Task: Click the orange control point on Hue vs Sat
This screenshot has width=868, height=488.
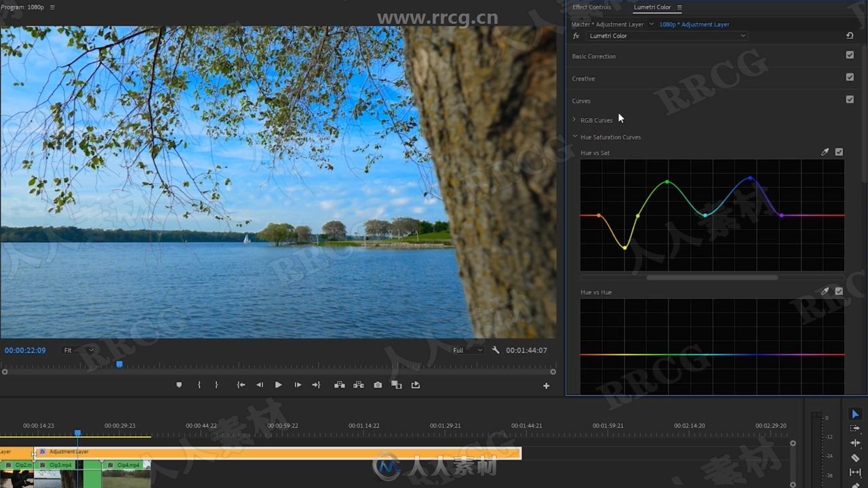Action: tap(599, 216)
